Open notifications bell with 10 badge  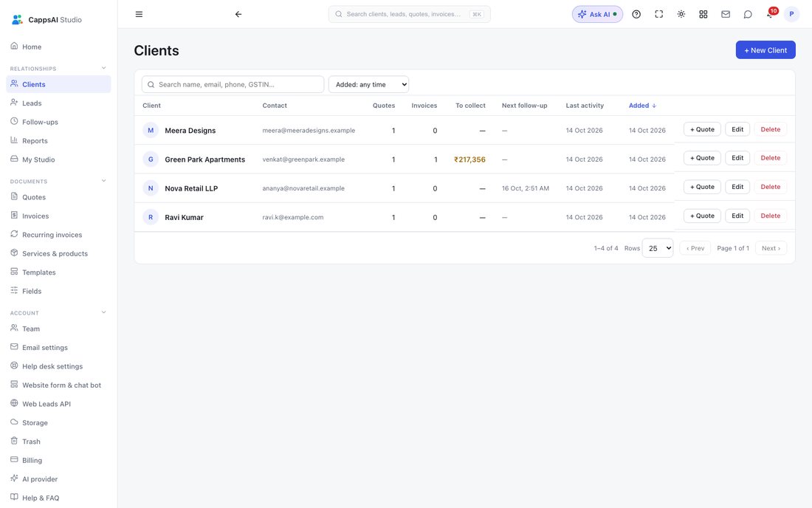tap(771, 13)
